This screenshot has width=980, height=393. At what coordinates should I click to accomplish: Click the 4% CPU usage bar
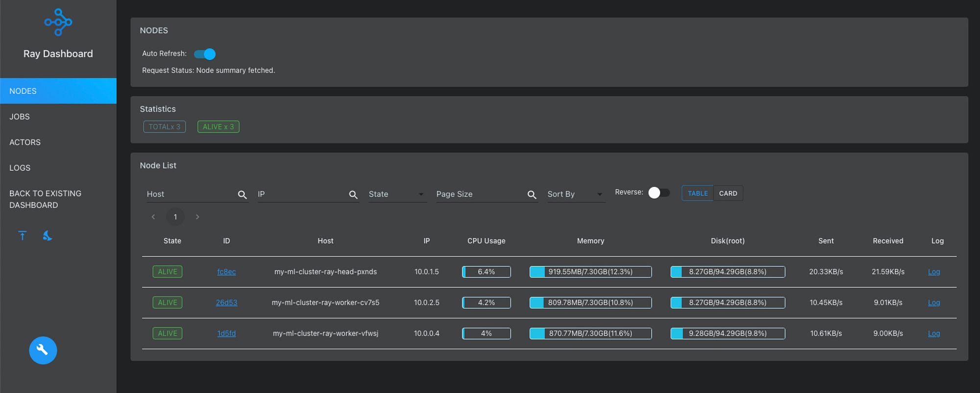click(x=487, y=333)
